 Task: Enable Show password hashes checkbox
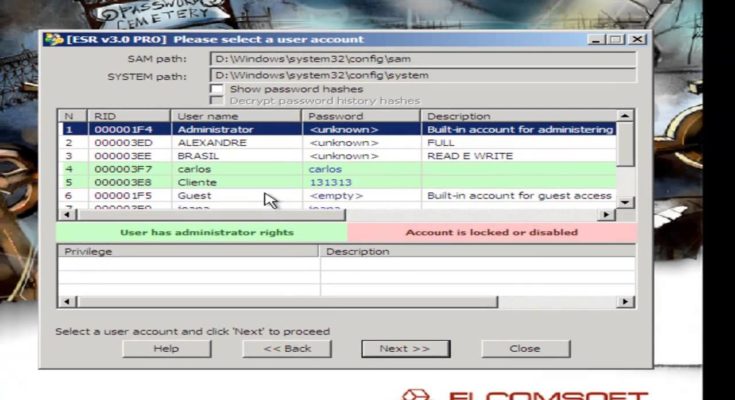coord(217,89)
